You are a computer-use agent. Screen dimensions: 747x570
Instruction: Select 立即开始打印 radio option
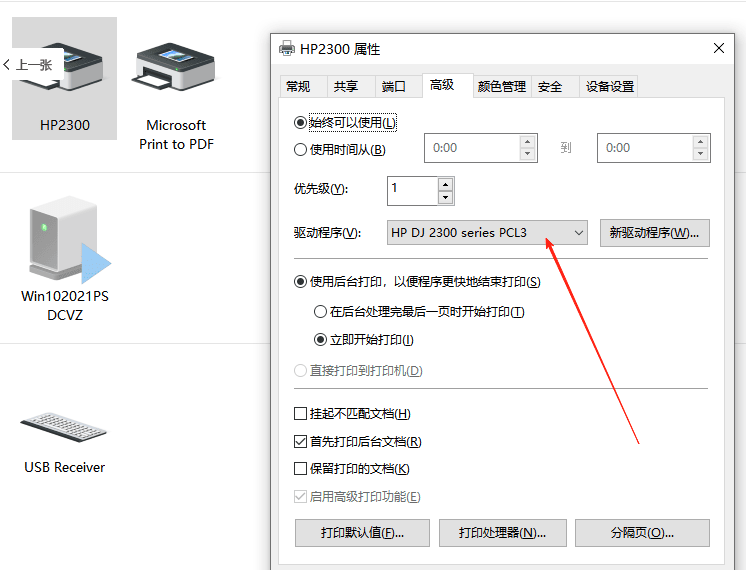364,340
